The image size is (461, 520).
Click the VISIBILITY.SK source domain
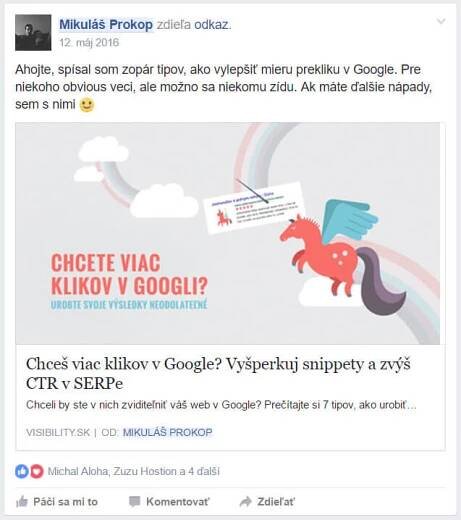coord(58,432)
